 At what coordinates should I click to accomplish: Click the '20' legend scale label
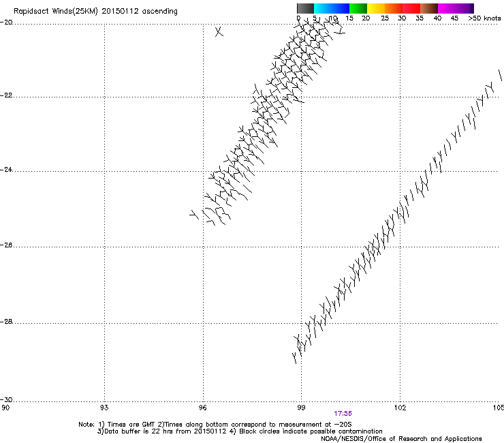[366, 18]
